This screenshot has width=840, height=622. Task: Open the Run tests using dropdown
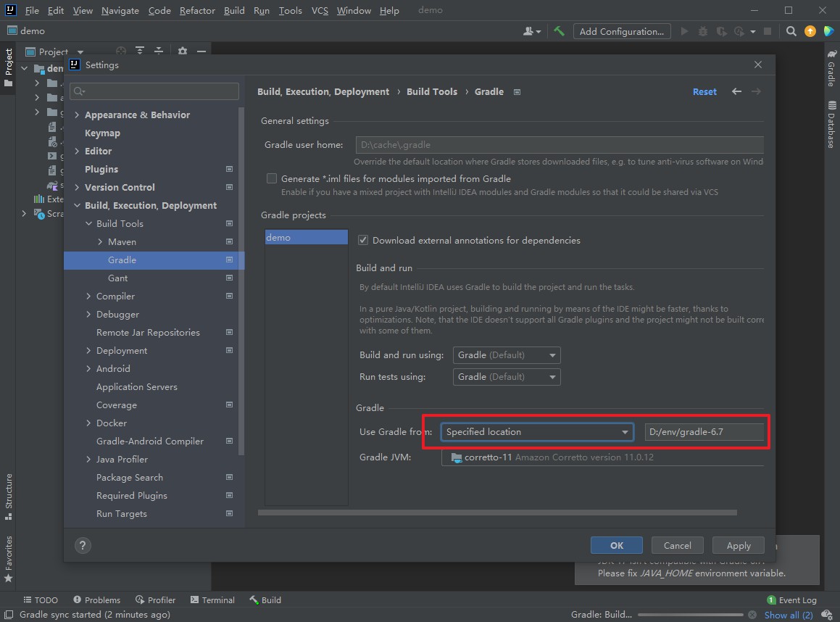[507, 377]
